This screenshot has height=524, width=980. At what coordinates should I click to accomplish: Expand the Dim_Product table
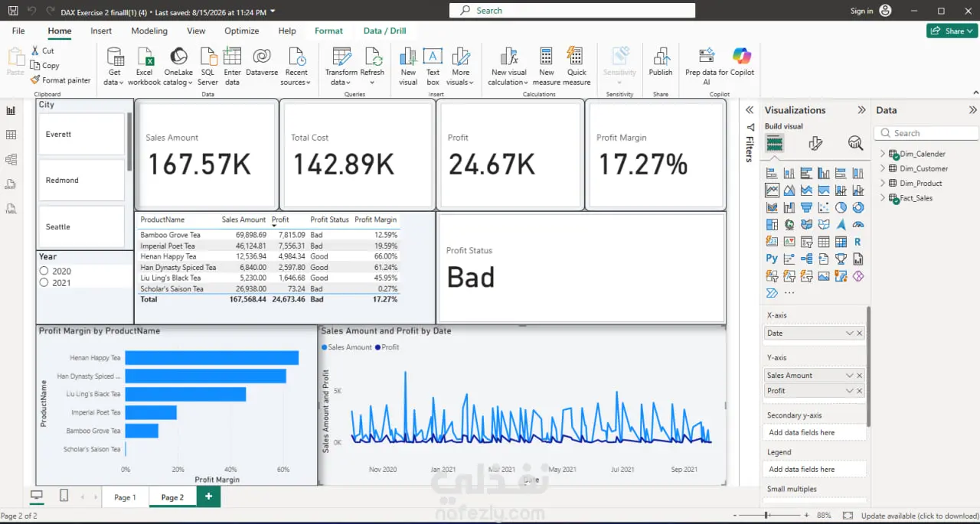[882, 183]
